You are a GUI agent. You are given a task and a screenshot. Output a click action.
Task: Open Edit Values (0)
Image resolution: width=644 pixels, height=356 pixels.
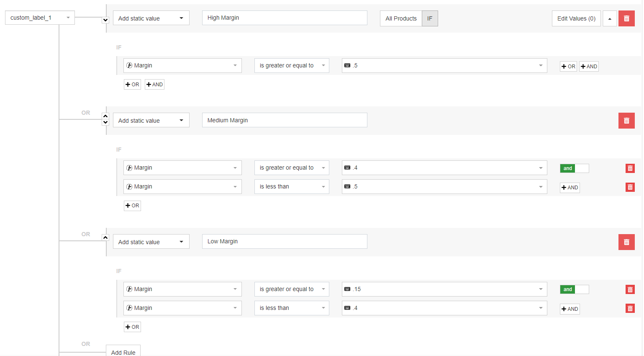(576, 18)
